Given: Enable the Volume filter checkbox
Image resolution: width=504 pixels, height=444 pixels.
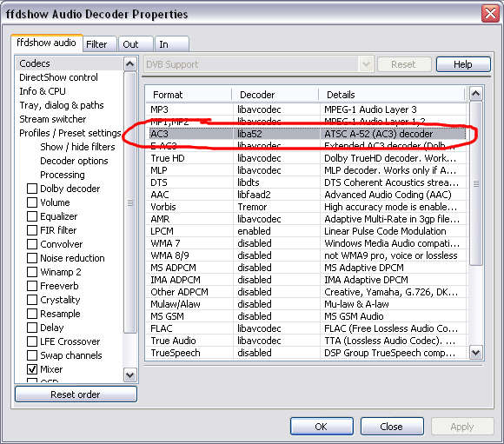Looking at the screenshot, I should [32, 202].
